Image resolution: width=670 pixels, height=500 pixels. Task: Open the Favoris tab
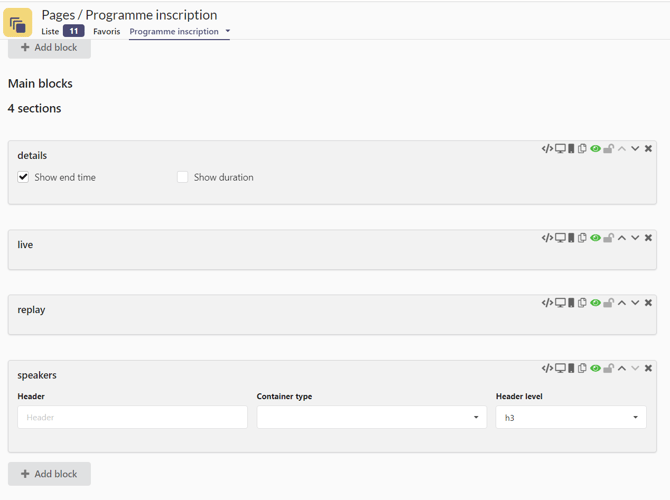[106, 31]
